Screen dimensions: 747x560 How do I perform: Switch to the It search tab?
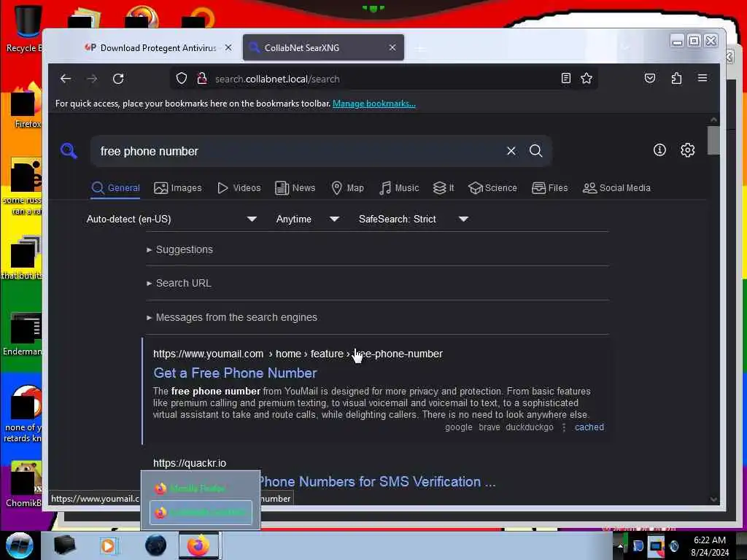tap(444, 188)
